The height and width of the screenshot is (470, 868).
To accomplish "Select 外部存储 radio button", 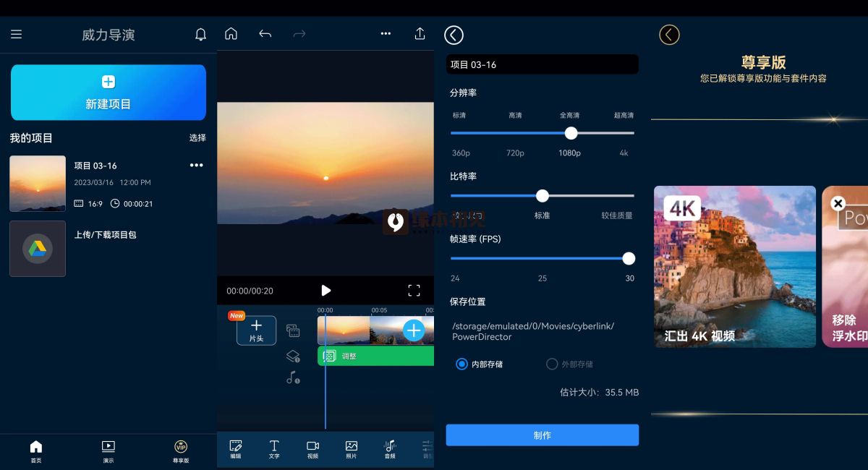I will (552, 364).
